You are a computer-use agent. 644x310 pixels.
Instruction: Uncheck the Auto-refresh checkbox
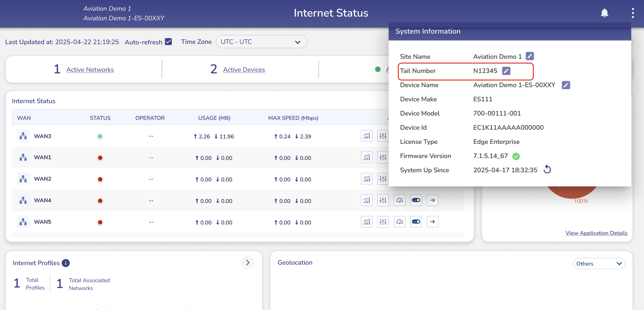pos(168,42)
